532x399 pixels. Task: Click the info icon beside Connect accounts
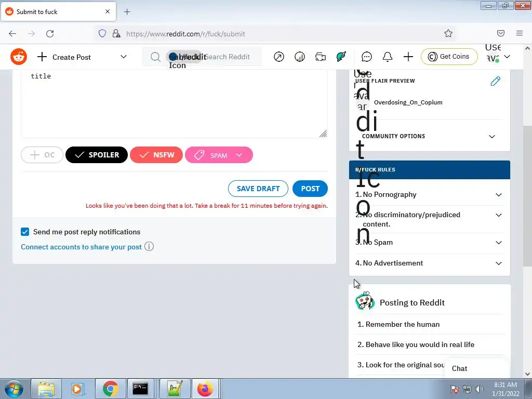click(149, 246)
